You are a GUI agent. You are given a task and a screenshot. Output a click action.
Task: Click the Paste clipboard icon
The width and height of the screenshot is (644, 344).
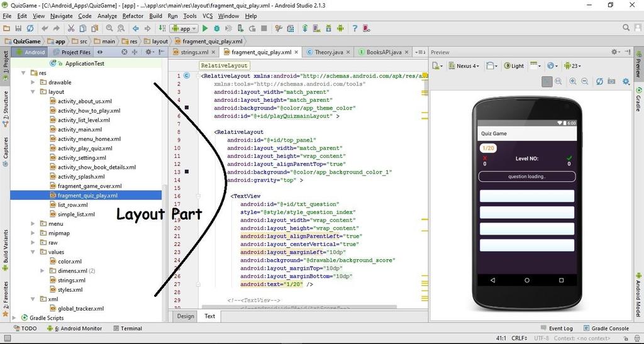[95, 28]
